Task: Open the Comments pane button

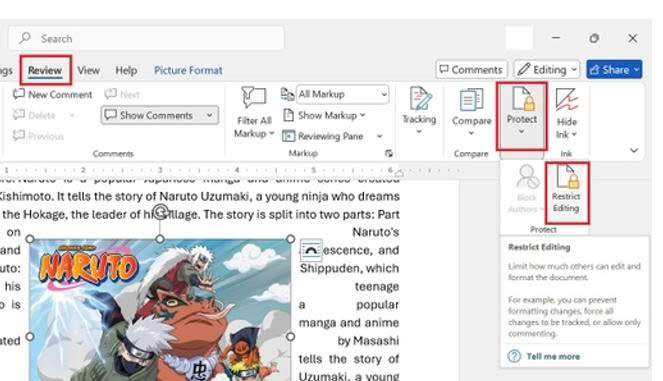Action: (471, 69)
